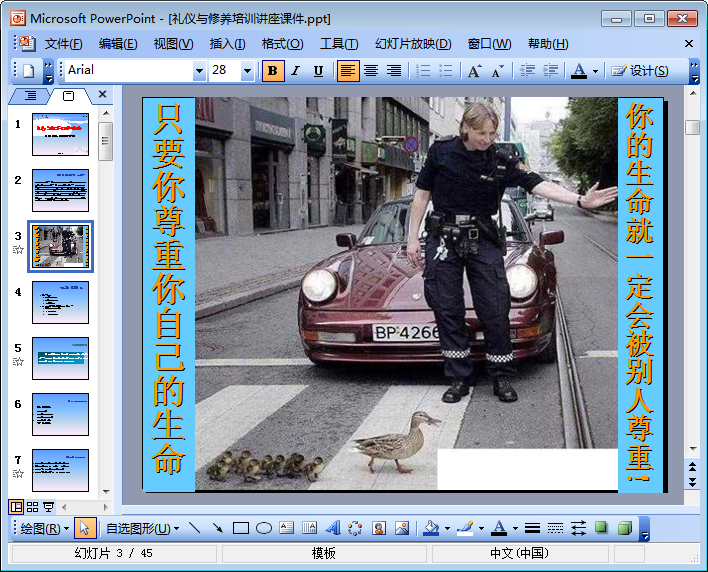Click the Insert Picture icon

(x=402, y=528)
